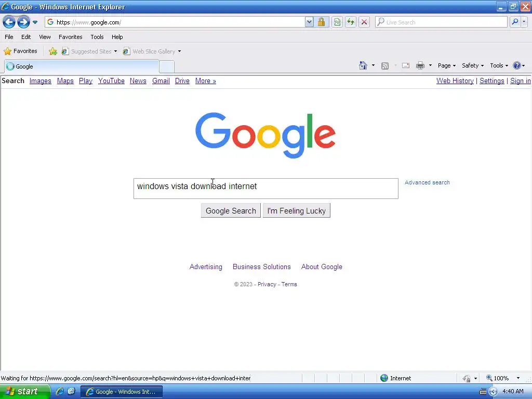Open the Favorites Center star button
532x399 pixels.
tap(20, 51)
